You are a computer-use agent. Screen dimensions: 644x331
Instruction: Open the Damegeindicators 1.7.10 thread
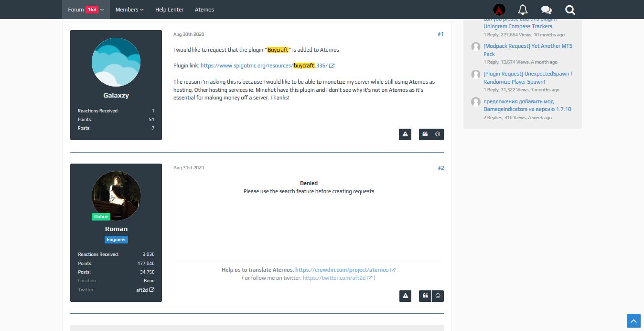pos(527,105)
